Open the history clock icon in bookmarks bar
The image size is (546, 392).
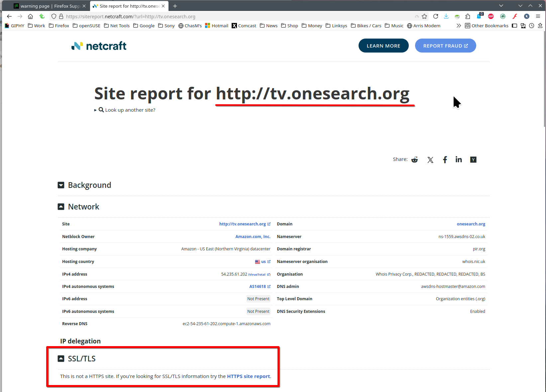click(x=532, y=26)
